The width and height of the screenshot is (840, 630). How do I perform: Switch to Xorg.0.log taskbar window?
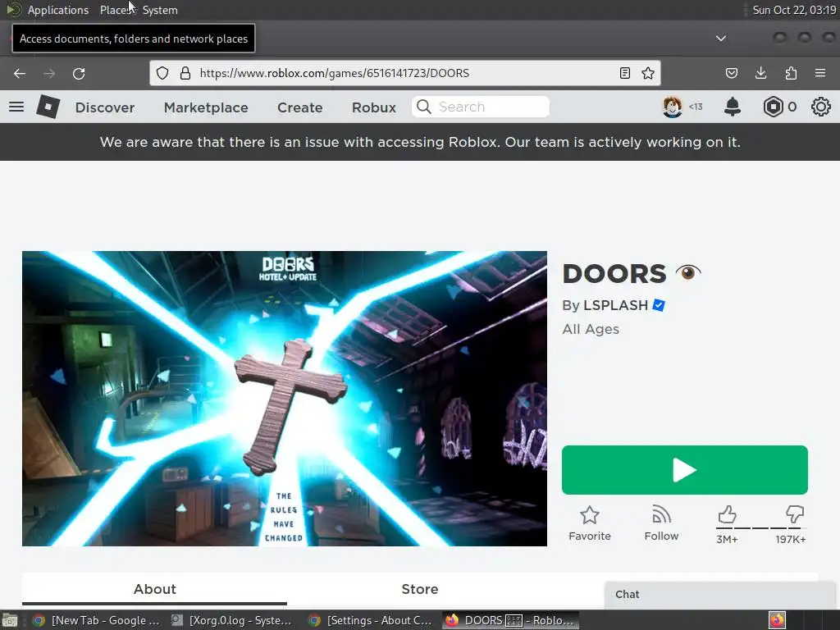[231, 620]
